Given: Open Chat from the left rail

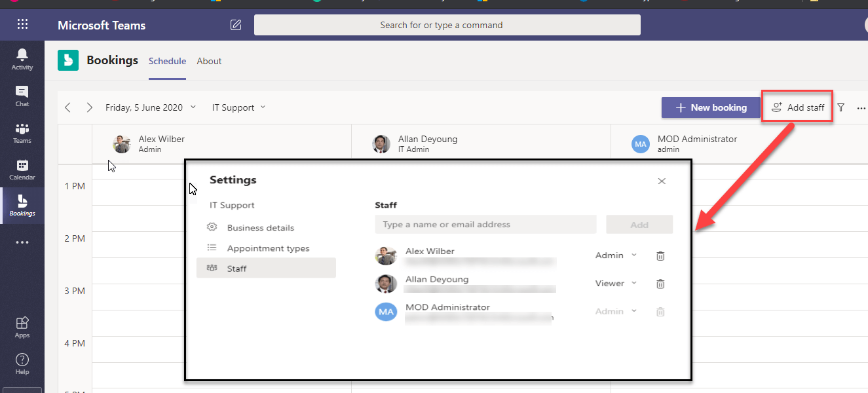Looking at the screenshot, I should pyautogui.click(x=22, y=96).
